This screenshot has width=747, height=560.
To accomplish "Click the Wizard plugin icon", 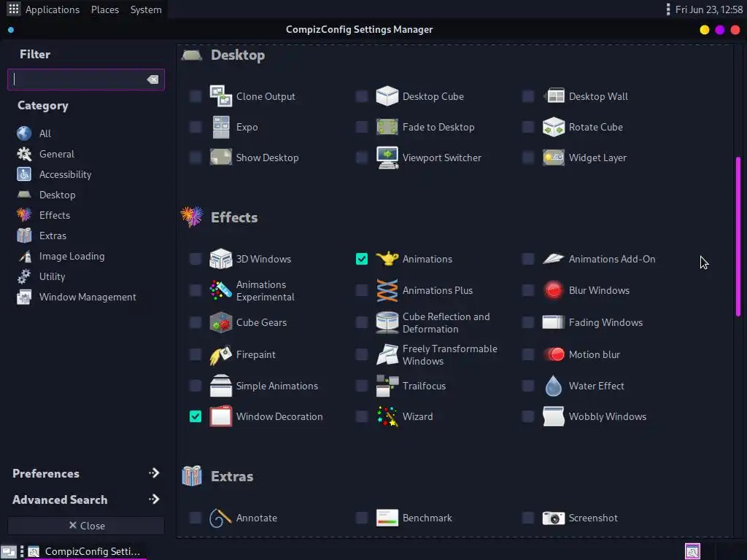I will [x=387, y=416].
